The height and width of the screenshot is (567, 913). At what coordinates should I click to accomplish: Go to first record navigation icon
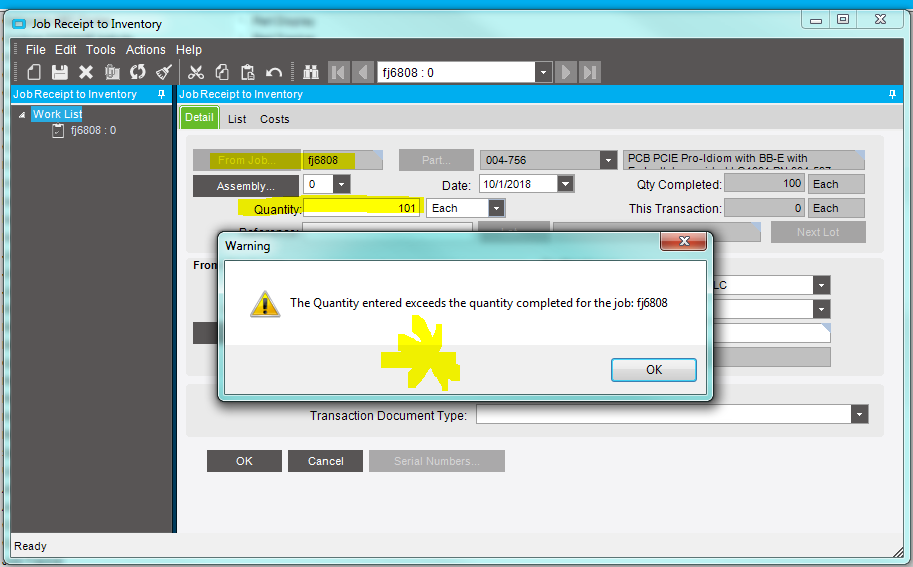tap(338, 73)
